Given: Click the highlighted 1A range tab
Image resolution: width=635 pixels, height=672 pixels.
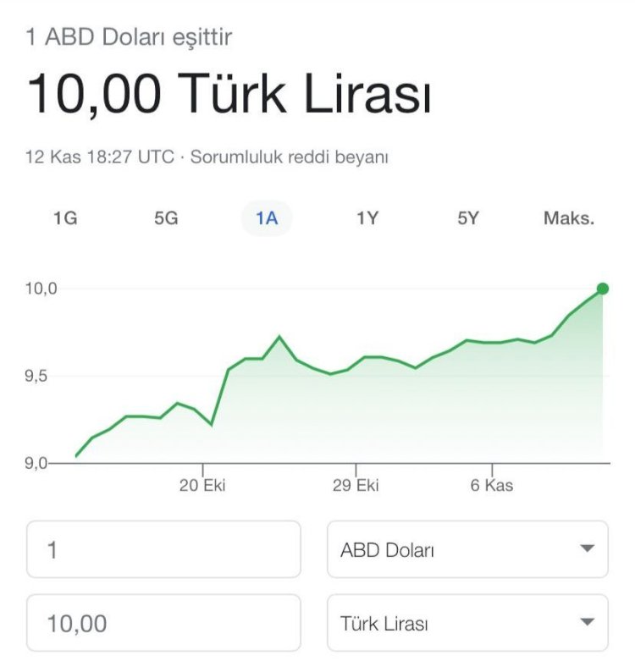Looking at the screenshot, I should (267, 218).
